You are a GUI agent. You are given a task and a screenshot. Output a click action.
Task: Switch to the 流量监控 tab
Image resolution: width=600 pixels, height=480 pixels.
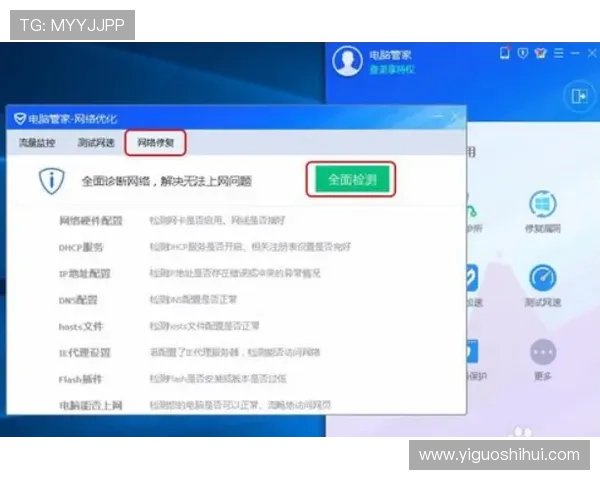coord(37,143)
